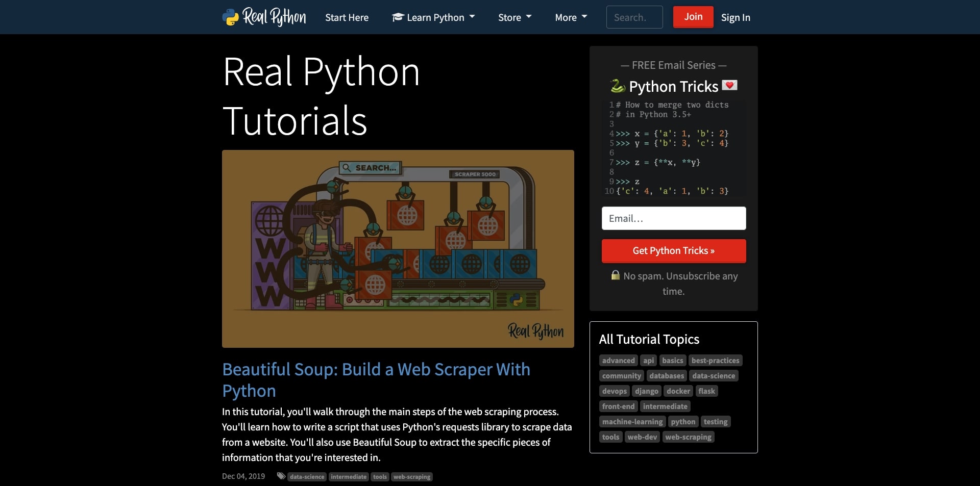Click the graduation cap icon beside Learn Python

(x=397, y=17)
